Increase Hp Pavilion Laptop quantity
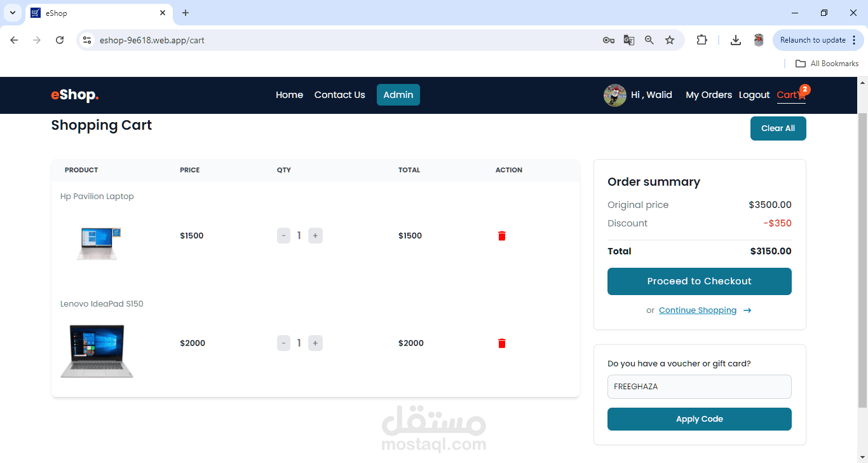Screen dimensions: 868x463 coord(315,236)
